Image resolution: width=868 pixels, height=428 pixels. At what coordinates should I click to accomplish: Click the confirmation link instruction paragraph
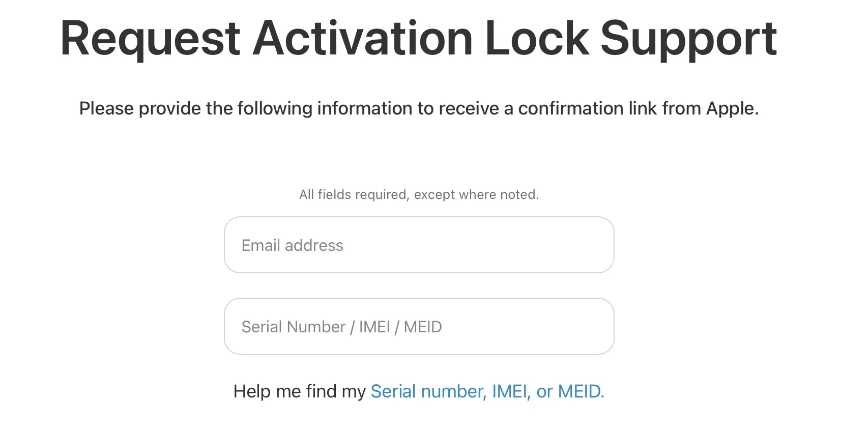[x=418, y=108]
